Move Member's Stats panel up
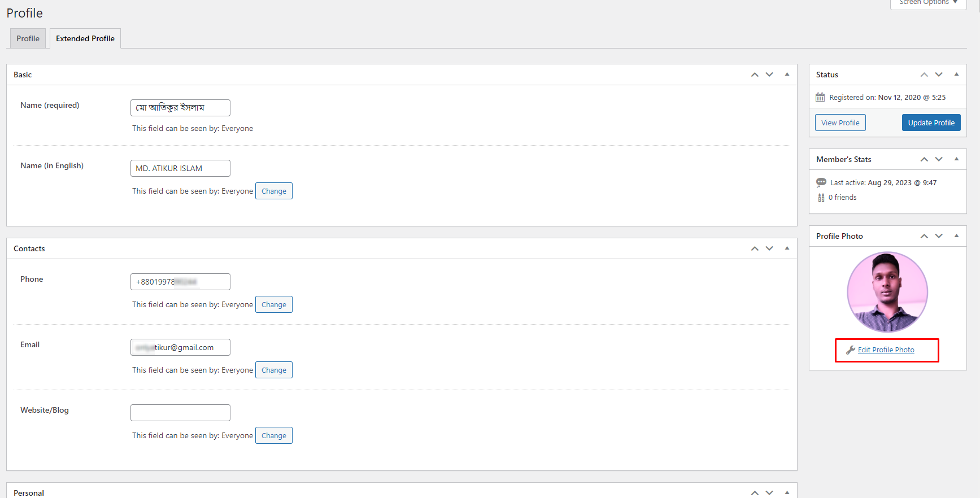 924,159
